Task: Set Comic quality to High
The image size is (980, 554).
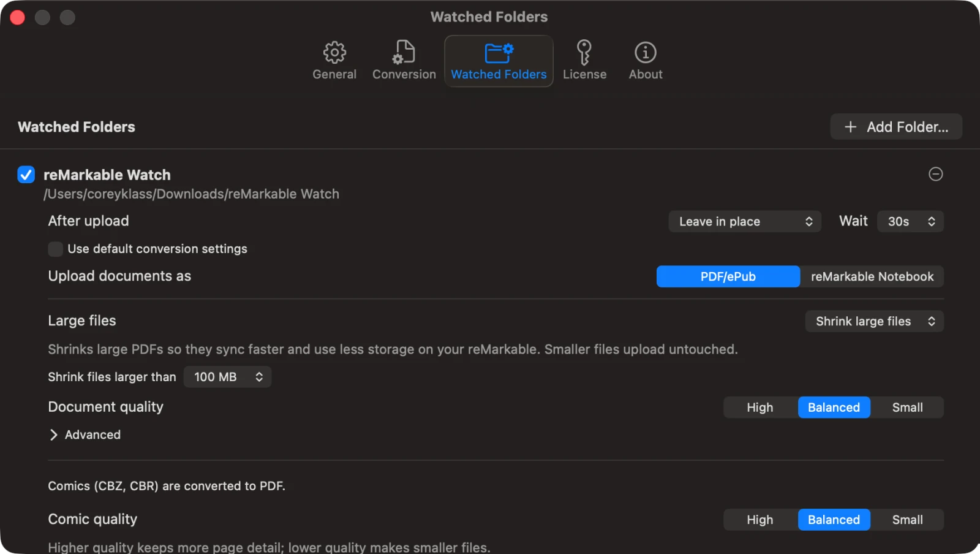Action: (x=760, y=520)
